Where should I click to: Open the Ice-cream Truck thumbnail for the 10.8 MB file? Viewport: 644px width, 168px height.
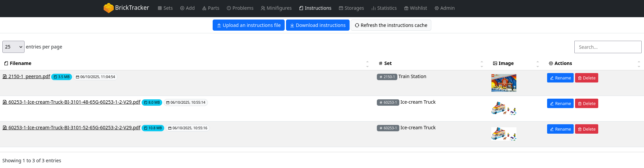[x=504, y=134]
